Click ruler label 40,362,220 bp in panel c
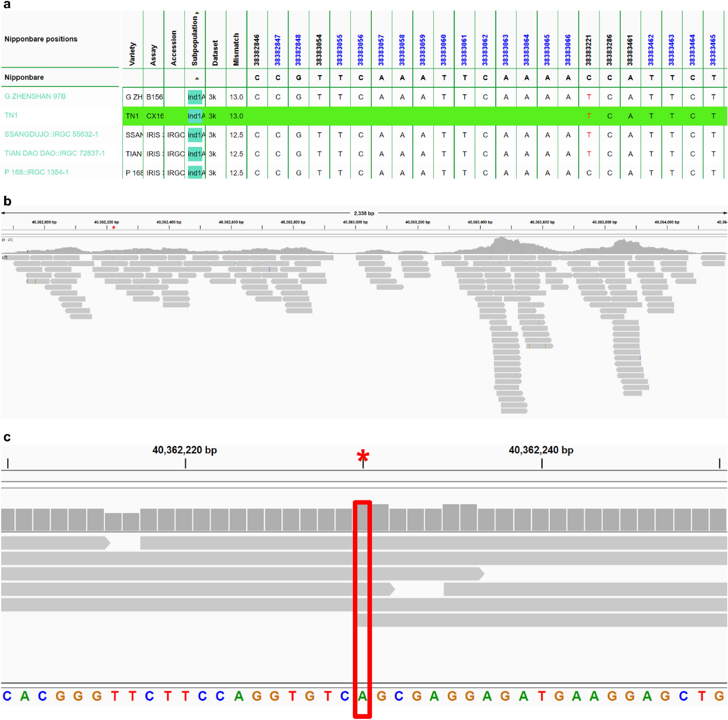This screenshot has height=720, width=728. click(x=185, y=450)
